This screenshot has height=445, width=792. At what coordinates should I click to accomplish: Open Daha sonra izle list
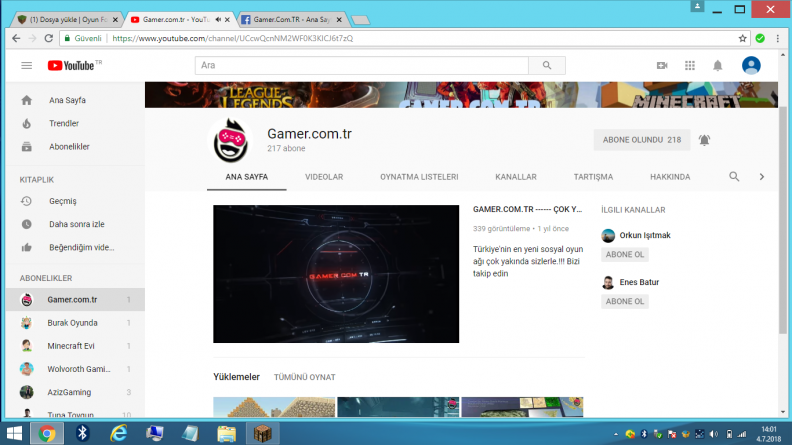[x=75, y=224]
